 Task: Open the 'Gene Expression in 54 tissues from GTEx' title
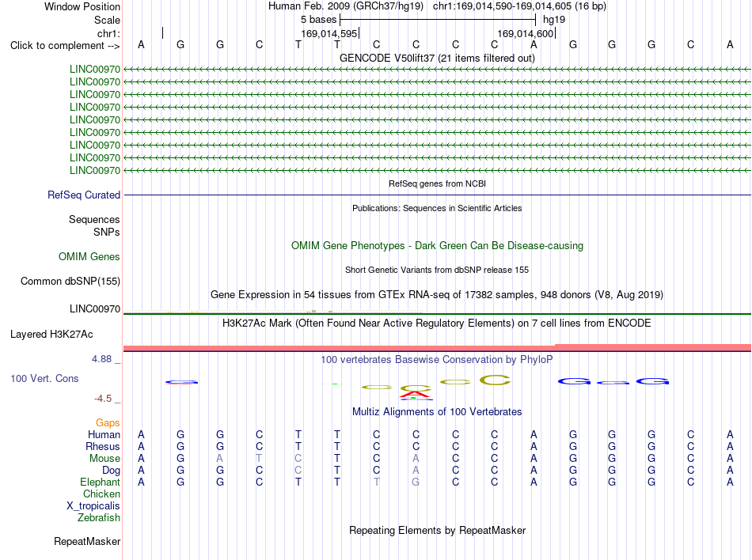point(437,294)
